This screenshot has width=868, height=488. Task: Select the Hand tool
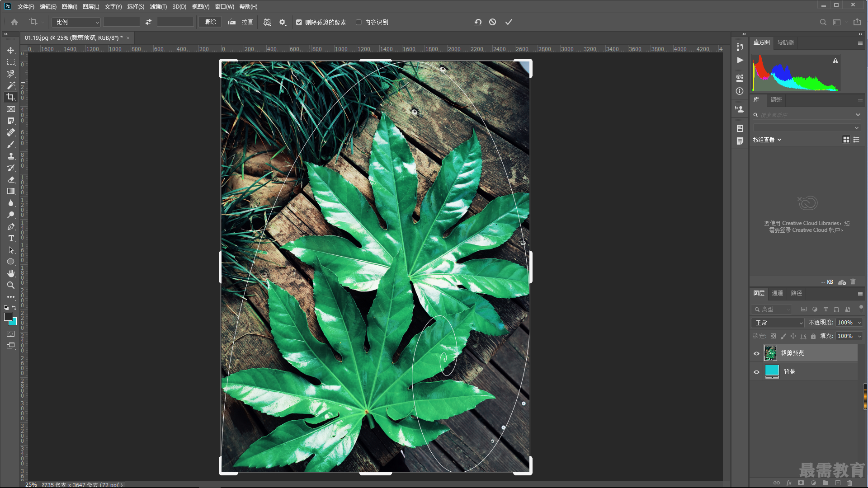[x=11, y=273]
